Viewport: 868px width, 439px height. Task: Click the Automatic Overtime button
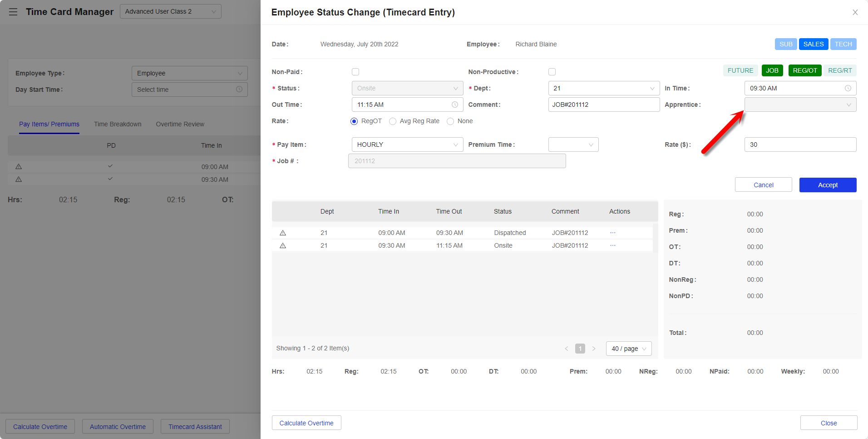[118, 427]
